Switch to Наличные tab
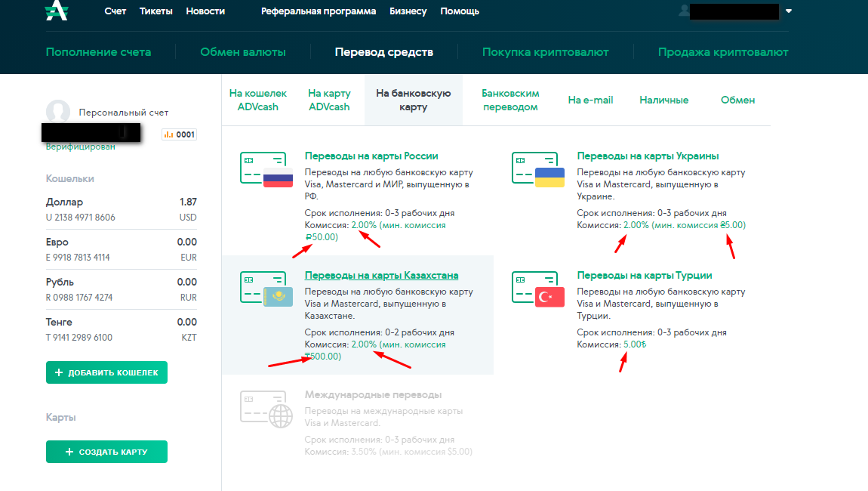The height and width of the screenshot is (491, 868). [664, 100]
